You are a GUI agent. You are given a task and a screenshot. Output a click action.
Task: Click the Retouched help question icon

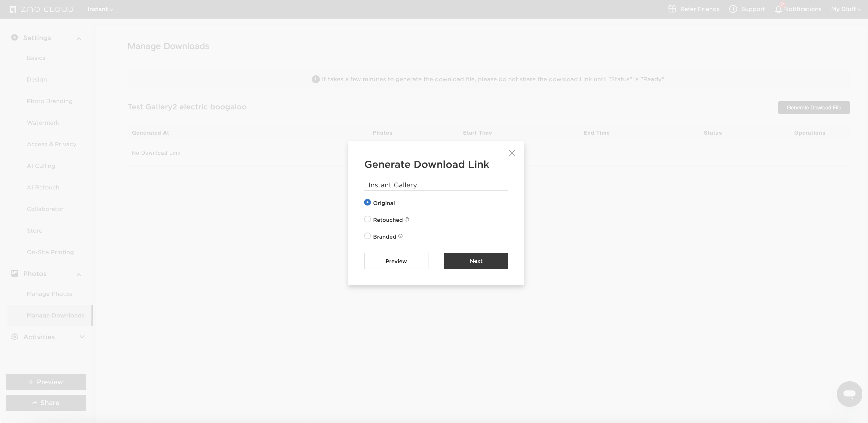coord(407,219)
